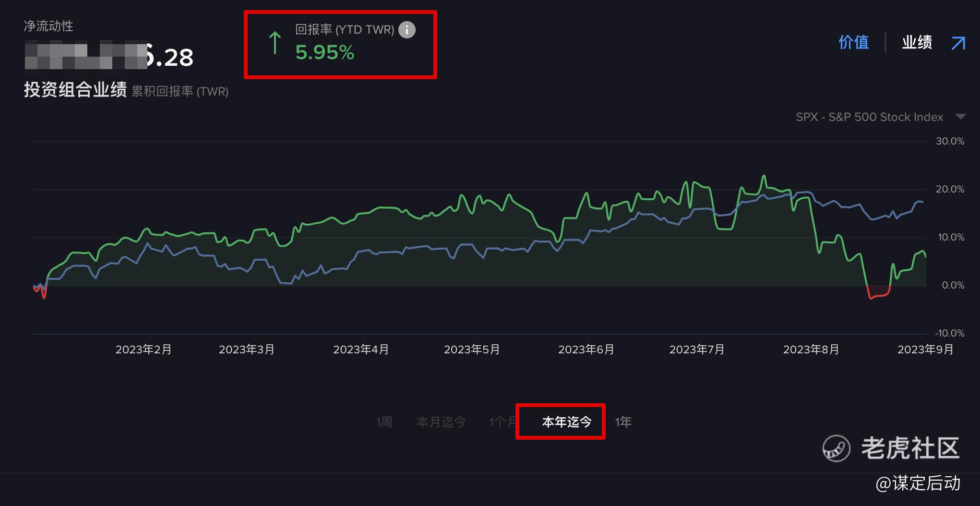Click the 2023年5月 axis label
The height and width of the screenshot is (506, 980).
coord(472,349)
